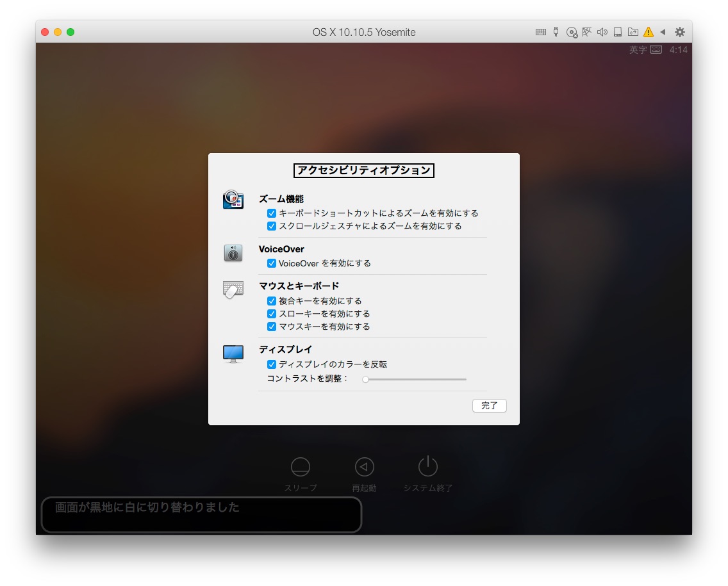Click the VoiceOver section heading
This screenshot has width=728, height=586.
pos(281,249)
